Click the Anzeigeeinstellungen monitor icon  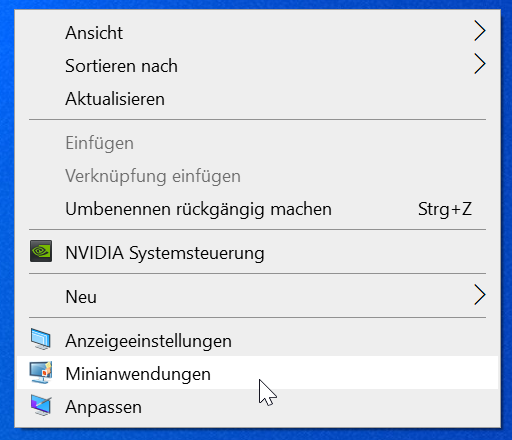pos(41,339)
